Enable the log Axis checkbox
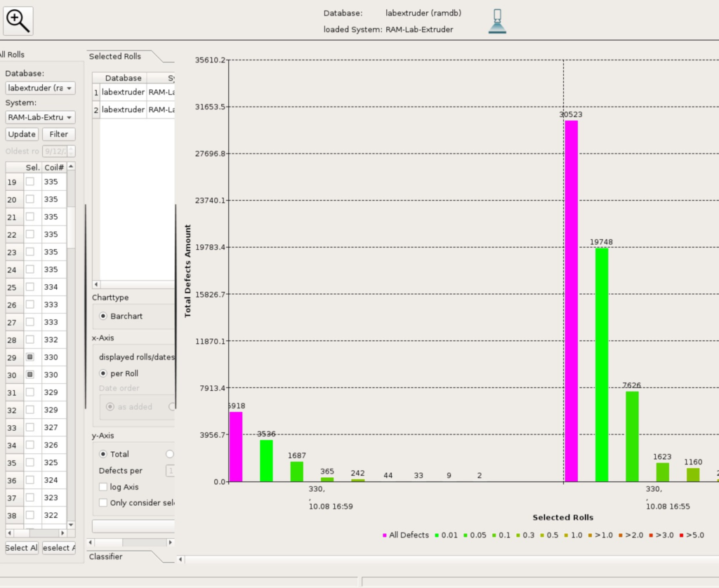The image size is (719, 588). [104, 487]
